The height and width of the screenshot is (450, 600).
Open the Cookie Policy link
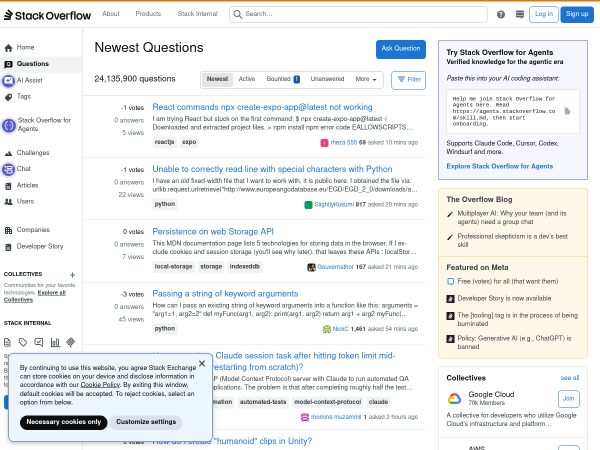click(x=100, y=385)
